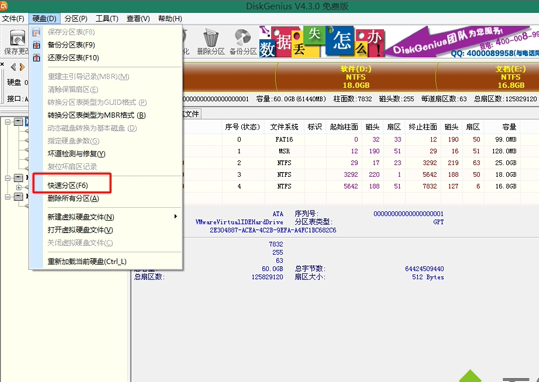
Task: Open the 查看(V) menu
Action: pyautogui.click(x=138, y=19)
